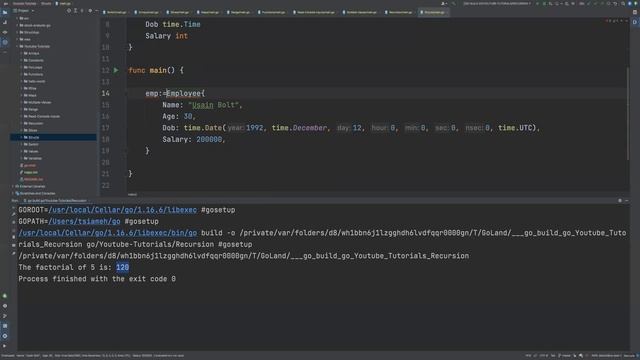Open Run panel settings gear
640x360 pixels.
[x=620, y=200]
